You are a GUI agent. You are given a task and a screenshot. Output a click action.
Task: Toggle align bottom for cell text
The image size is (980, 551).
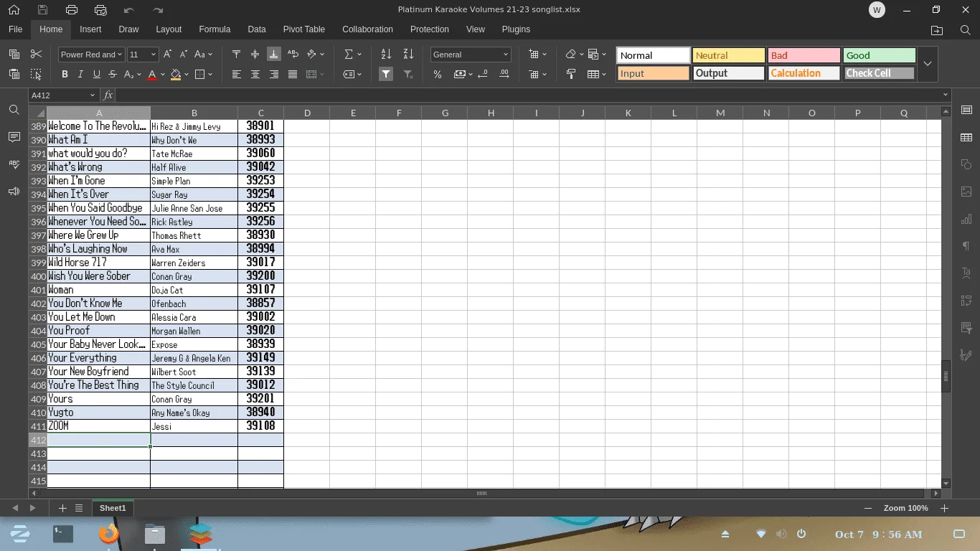point(273,55)
